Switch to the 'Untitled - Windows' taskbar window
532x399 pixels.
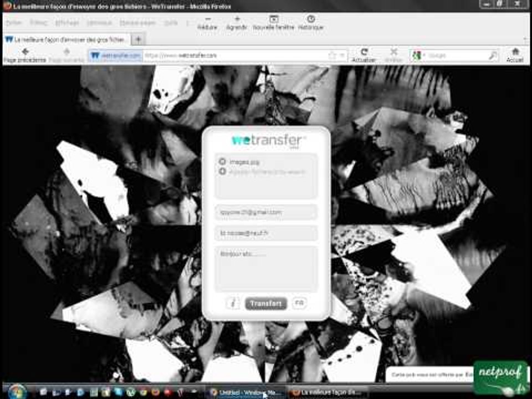(x=245, y=392)
